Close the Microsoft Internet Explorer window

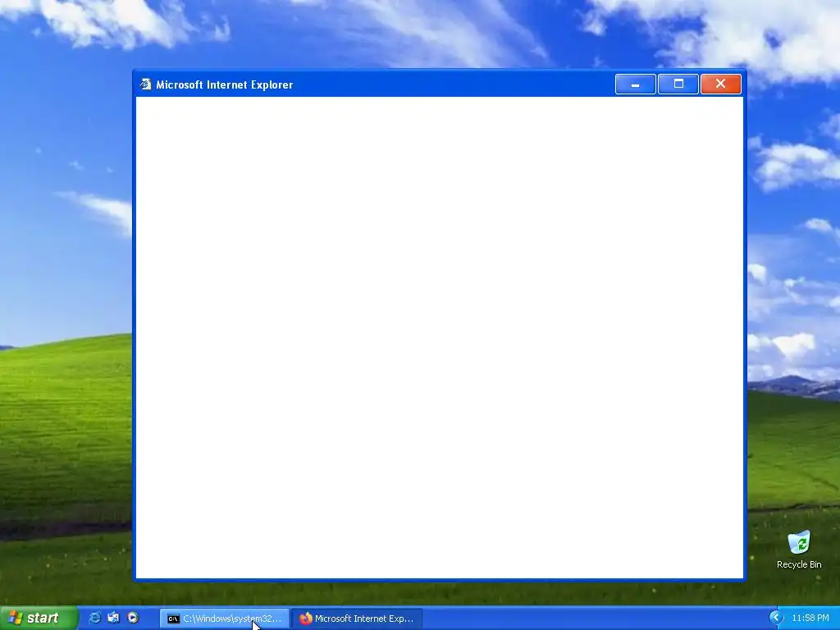click(x=720, y=84)
